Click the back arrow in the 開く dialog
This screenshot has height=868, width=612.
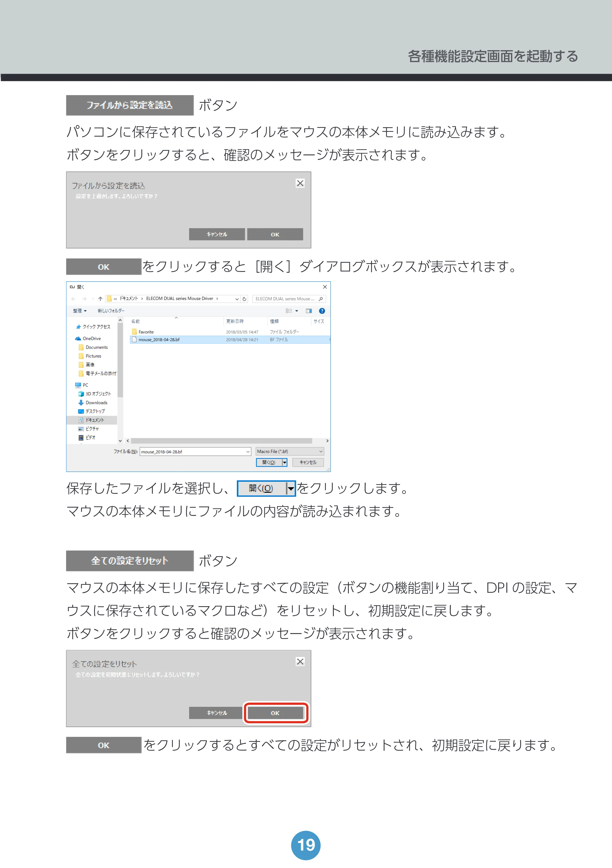click(x=73, y=299)
